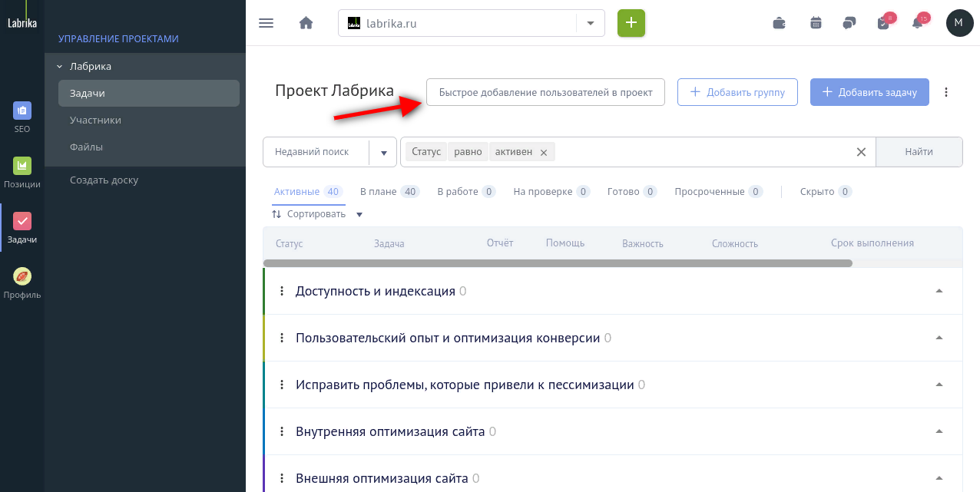980x492 pixels.
Task: Click the green plus add button
Action: tap(631, 23)
